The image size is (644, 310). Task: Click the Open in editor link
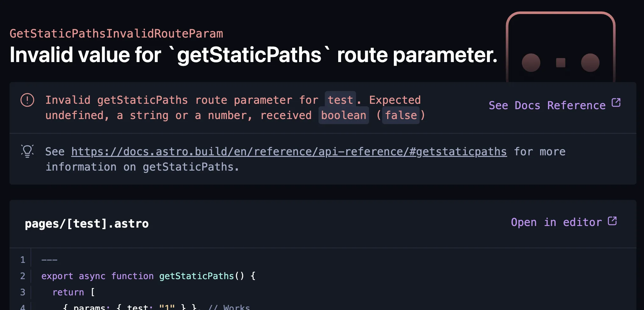tap(556, 222)
